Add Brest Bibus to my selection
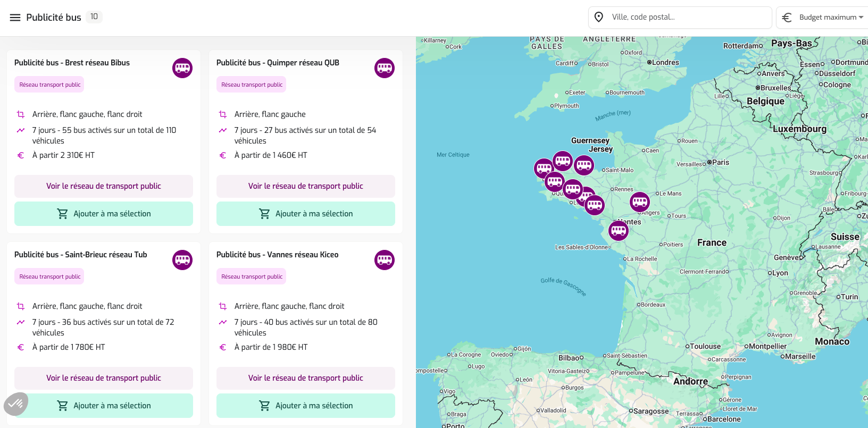868x428 pixels. coord(104,214)
